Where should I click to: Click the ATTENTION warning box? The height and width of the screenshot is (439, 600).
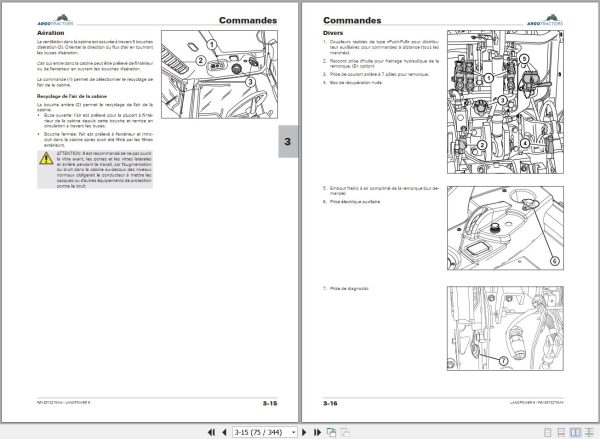pyautogui.click(x=95, y=170)
